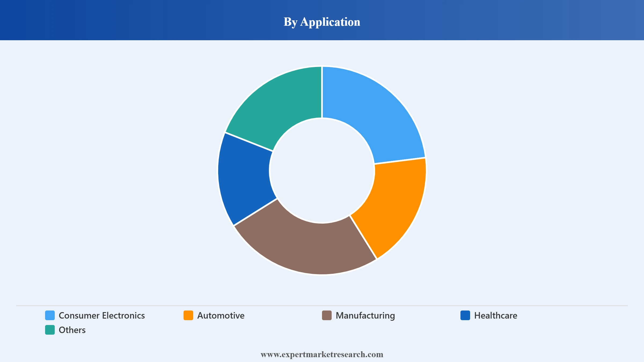The height and width of the screenshot is (362, 644).
Task: Click the Automotive orange legend swatch
Action: [188, 315]
